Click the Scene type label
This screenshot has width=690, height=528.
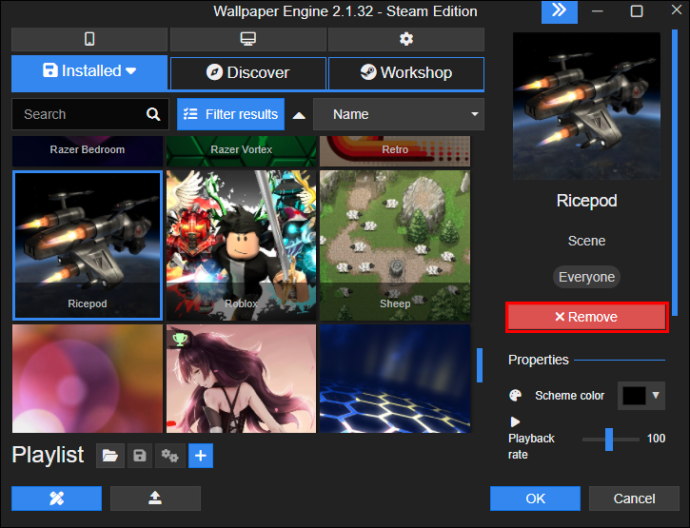click(x=587, y=241)
